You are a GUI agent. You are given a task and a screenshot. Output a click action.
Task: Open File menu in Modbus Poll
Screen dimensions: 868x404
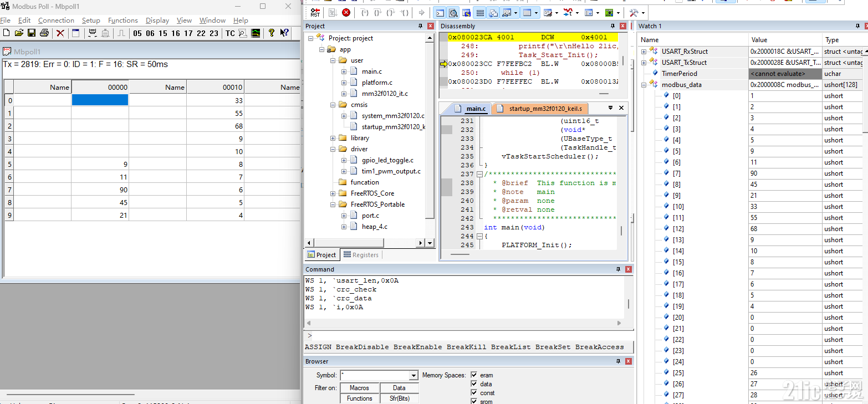pos(5,20)
